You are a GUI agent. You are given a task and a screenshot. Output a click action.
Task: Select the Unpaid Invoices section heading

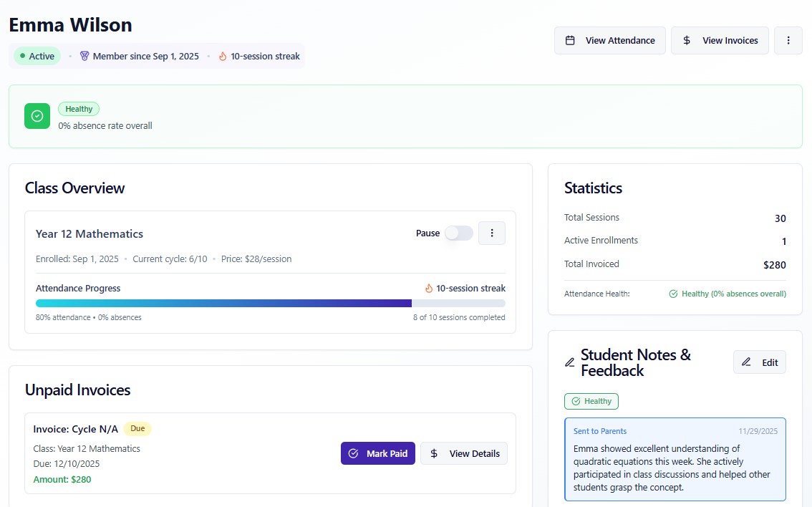click(77, 390)
